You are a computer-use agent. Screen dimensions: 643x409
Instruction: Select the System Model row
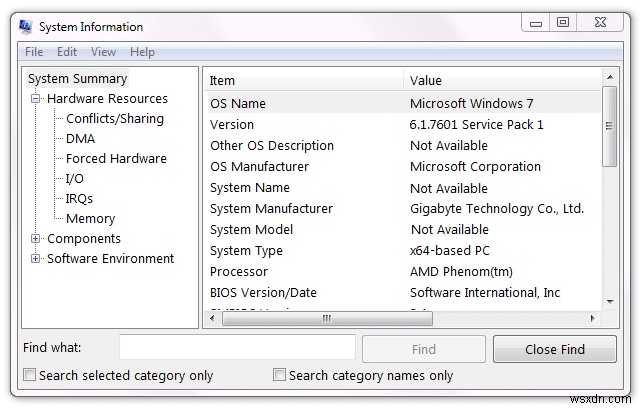[404, 230]
